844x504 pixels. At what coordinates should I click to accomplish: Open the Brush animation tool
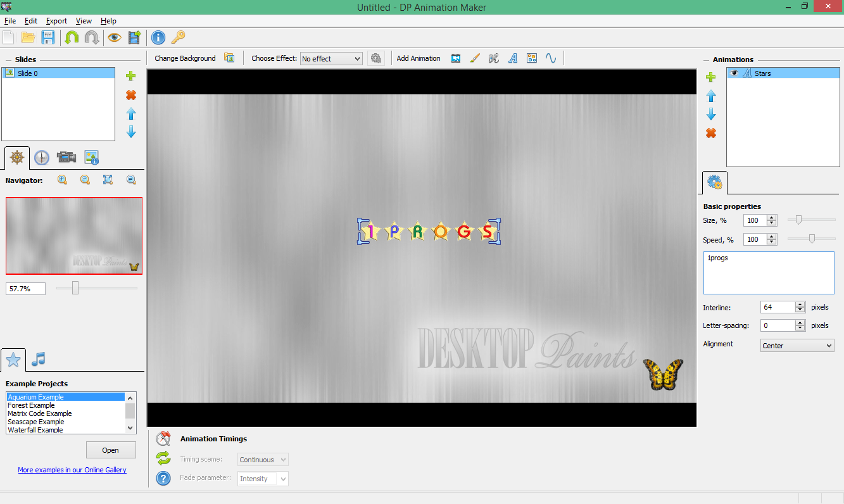click(x=475, y=58)
